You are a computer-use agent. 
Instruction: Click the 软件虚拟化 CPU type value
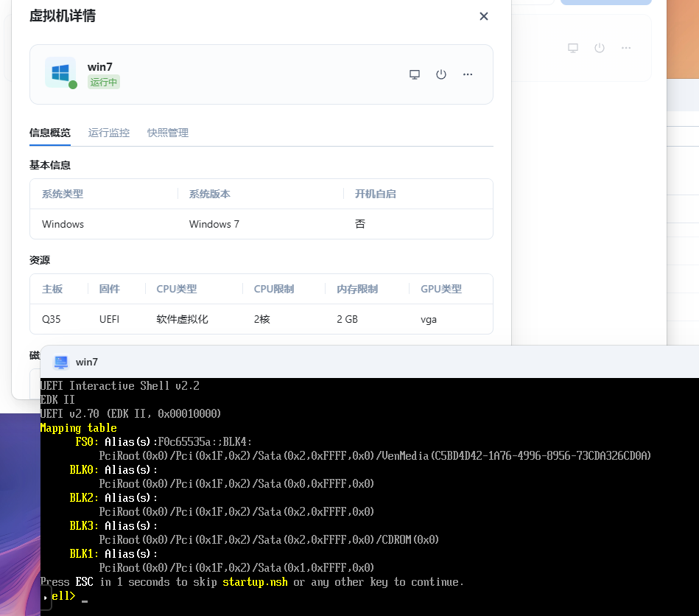[x=182, y=319]
